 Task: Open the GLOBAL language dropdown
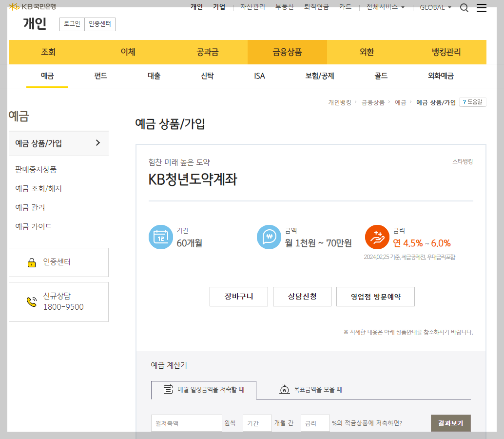(x=436, y=7)
